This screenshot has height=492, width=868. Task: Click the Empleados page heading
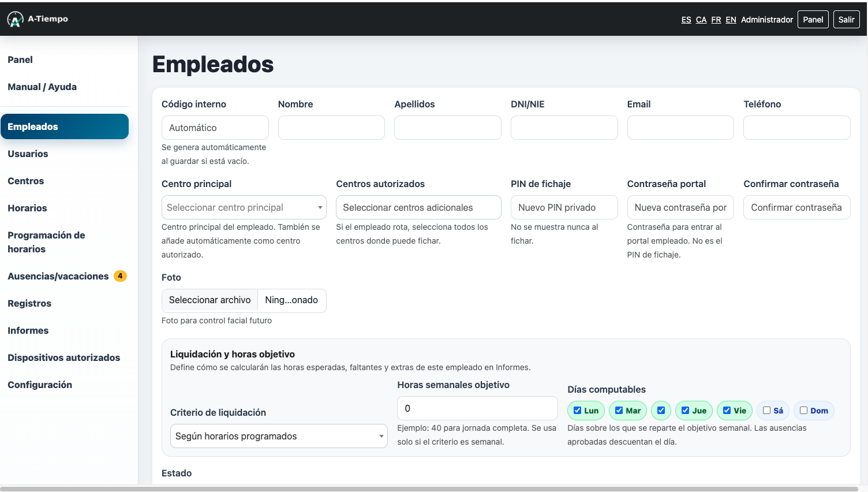click(x=213, y=64)
